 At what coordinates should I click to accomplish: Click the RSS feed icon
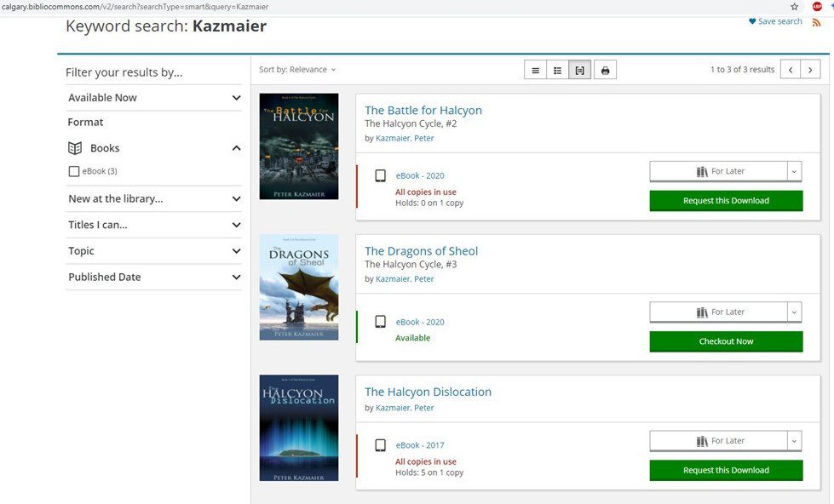pyautogui.click(x=817, y=22)
